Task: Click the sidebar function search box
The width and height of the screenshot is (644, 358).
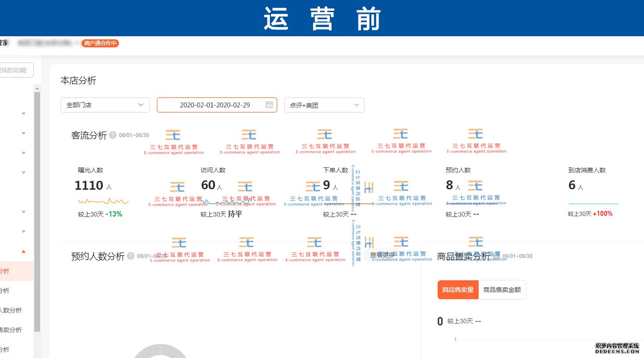Action: tap(17, 70)
